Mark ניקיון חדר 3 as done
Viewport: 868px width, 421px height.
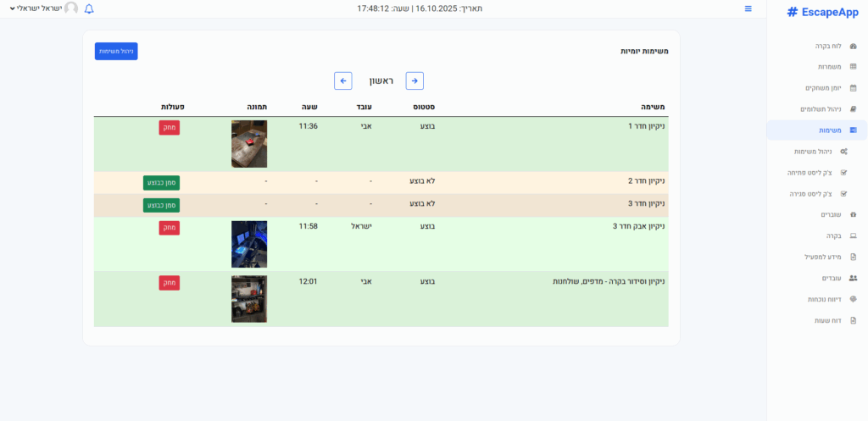pyautogui.click(x=161, y=205)
